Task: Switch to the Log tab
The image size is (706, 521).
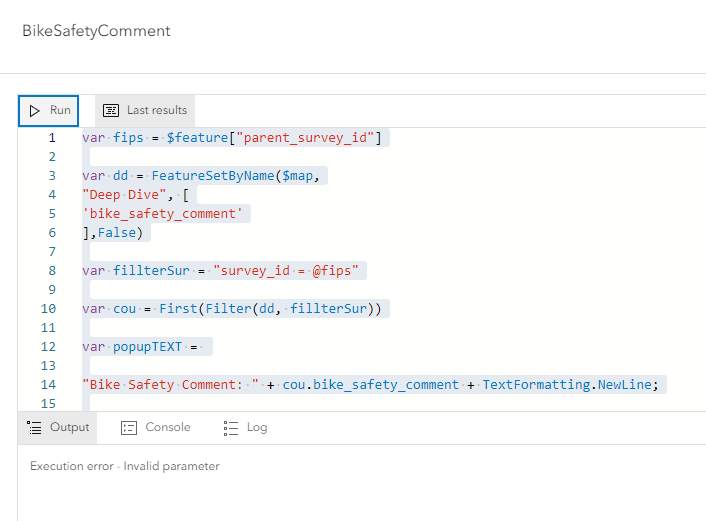Action: (245, 427)
